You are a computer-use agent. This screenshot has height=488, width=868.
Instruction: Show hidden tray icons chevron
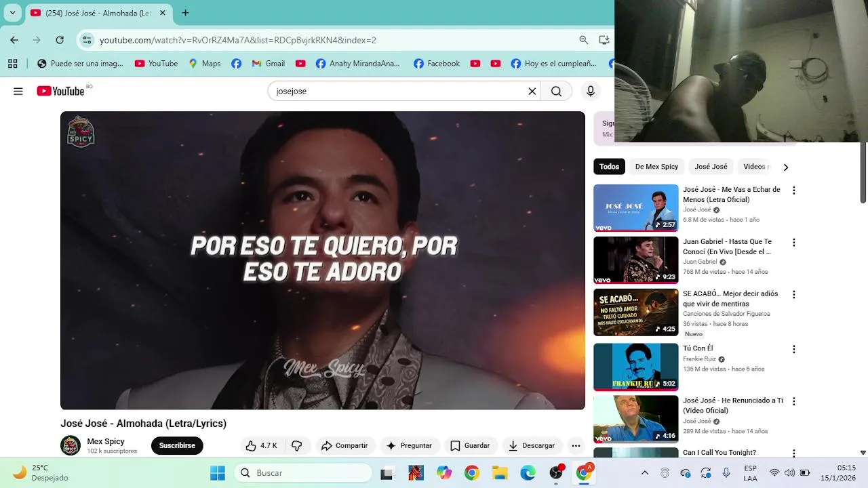pyautogui.click(x=645, y=472)
